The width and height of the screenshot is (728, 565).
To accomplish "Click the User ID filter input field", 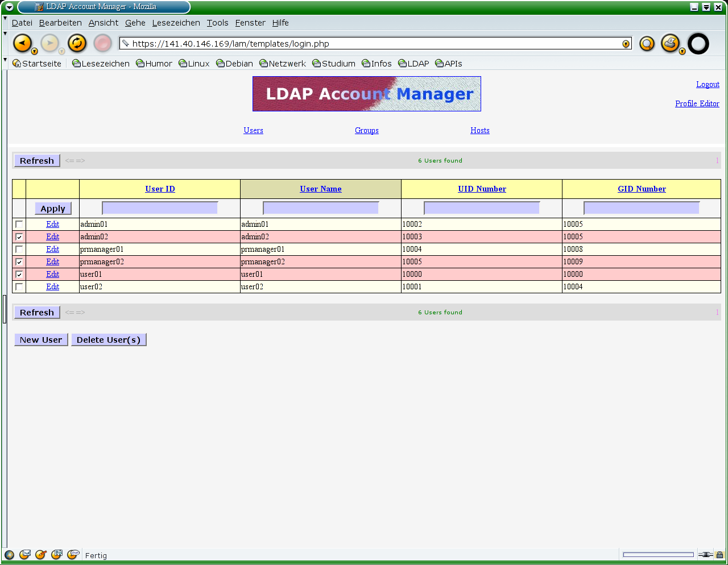I will point(160,208).
